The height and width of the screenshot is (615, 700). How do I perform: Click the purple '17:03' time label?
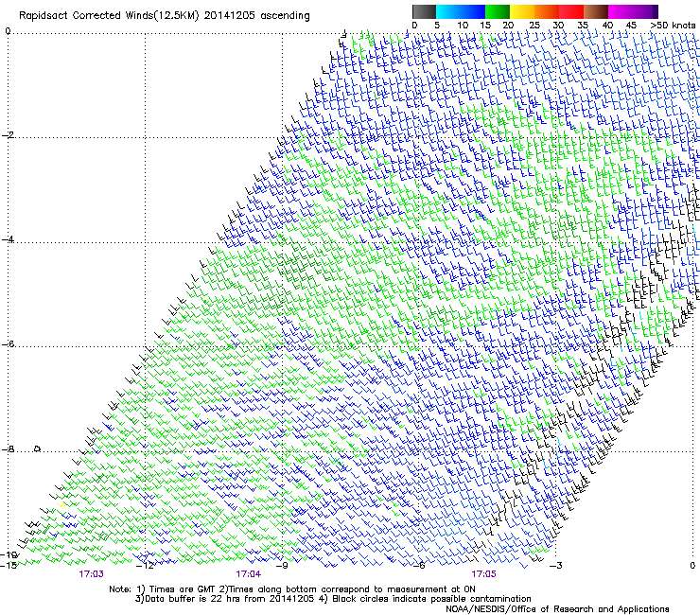click(91, 574)
